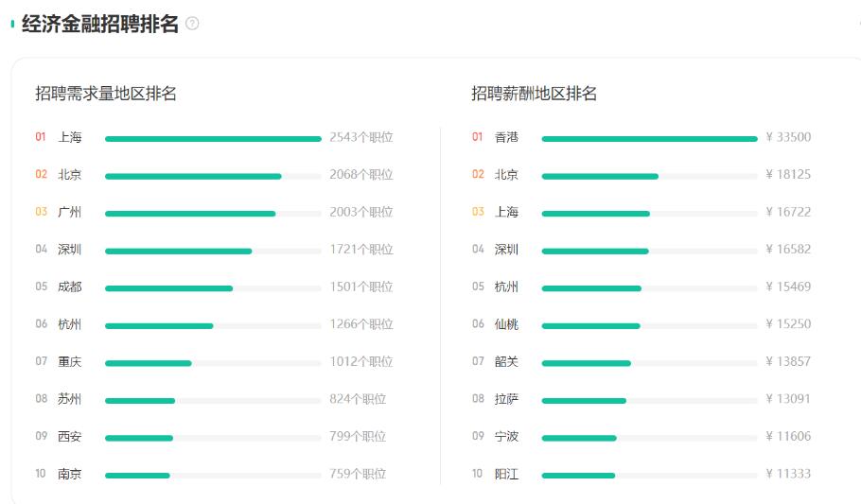Click 1266个职位 count for 杭州
The image size is (861, 504).
pos(360,324)
